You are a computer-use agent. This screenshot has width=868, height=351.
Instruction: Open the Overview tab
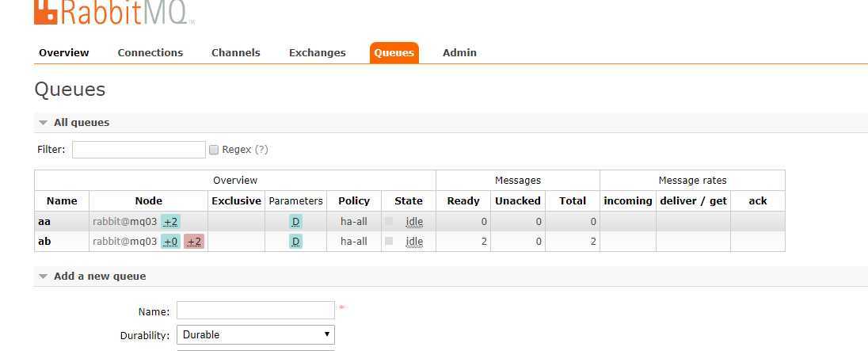pos(63,52)
